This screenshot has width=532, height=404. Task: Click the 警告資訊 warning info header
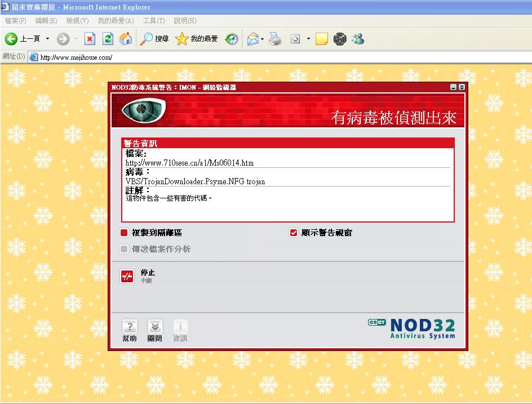(x=140, y=144)
